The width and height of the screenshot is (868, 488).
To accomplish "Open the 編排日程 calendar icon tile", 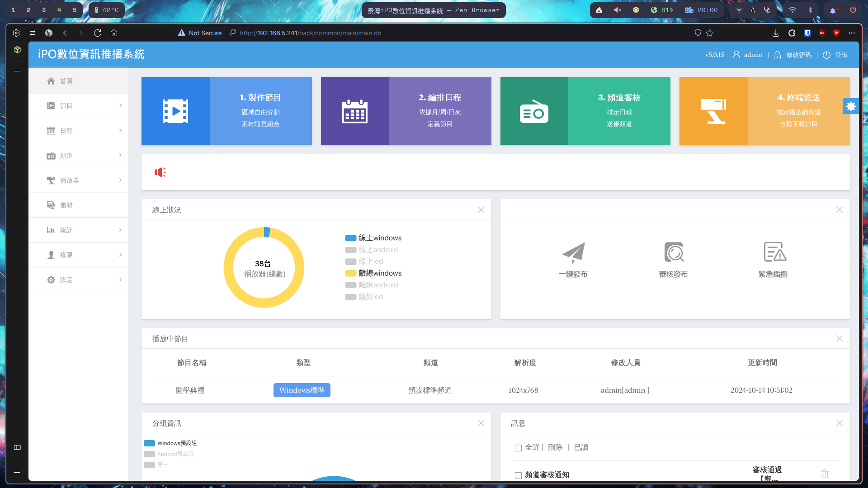I will tap(355, 111).
